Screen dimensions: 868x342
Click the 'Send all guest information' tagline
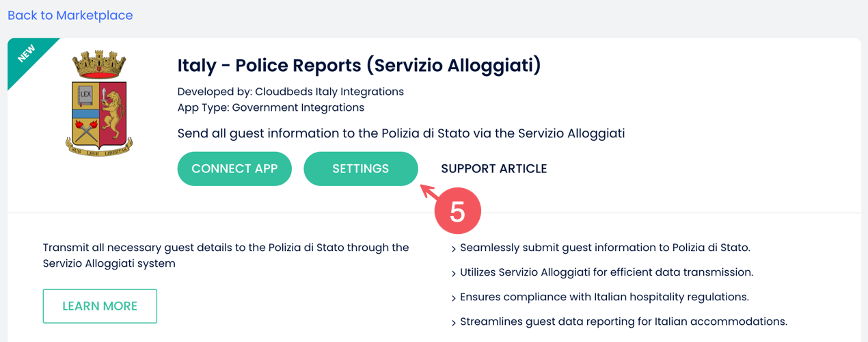click(401, 133)
